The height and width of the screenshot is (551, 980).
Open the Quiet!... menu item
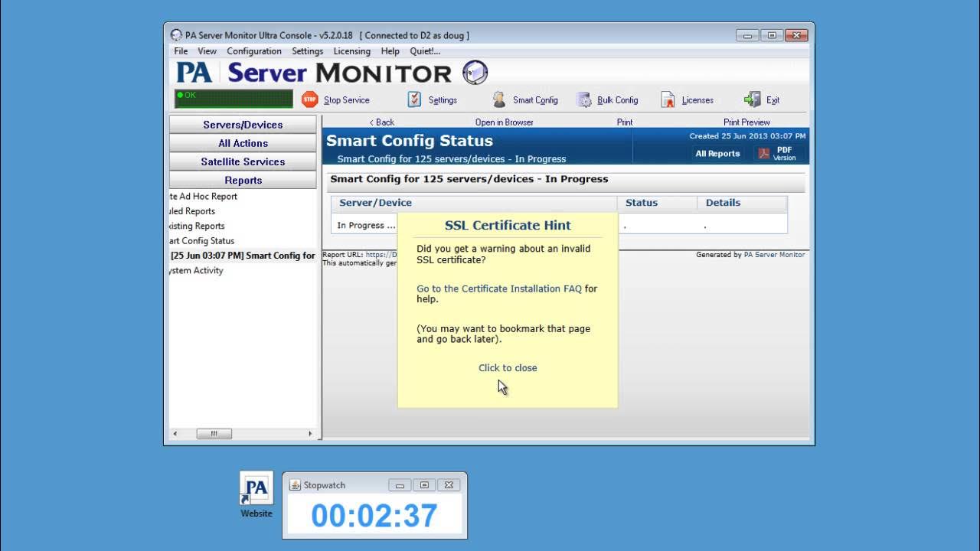click(425, 51)
